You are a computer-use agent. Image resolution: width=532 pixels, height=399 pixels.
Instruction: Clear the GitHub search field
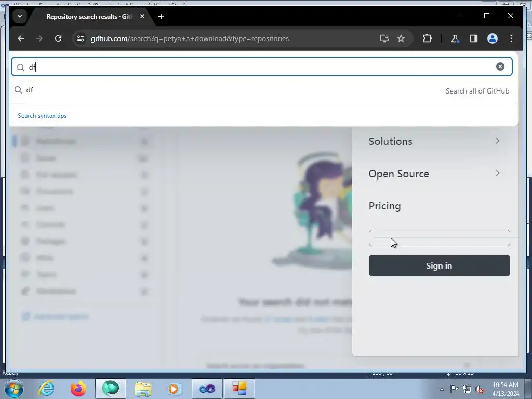pos(500,66)
